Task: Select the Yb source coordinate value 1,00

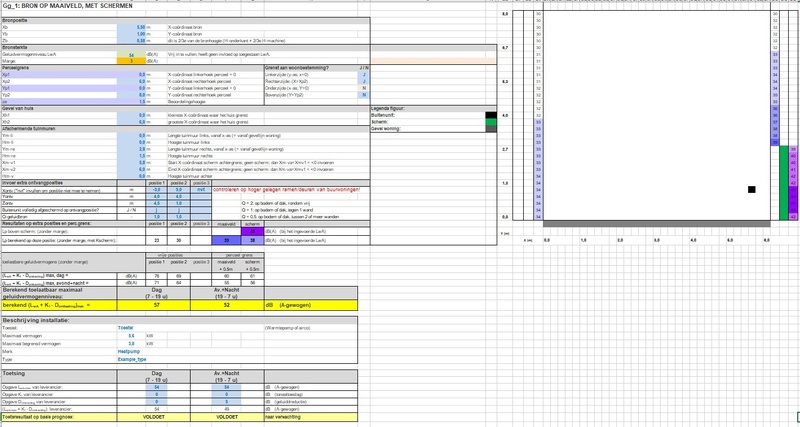Action: click(x=132, y=34)
